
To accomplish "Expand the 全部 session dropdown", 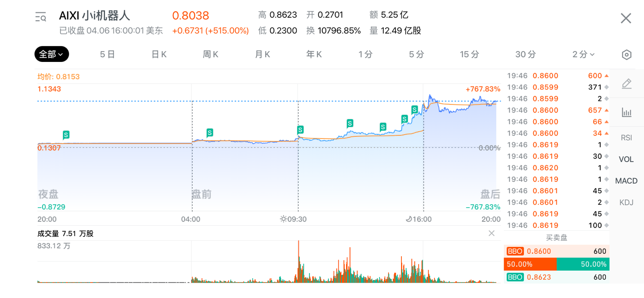I will (52, 54).
